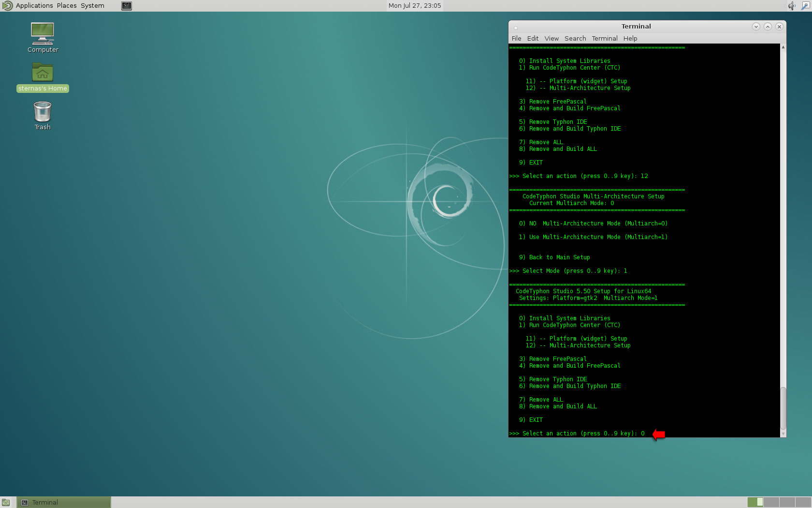Click the MATE logo icon beside Applications

pos(7,6)
